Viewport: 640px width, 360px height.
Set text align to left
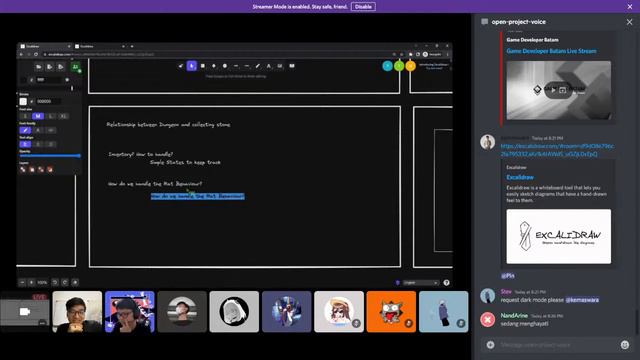(25, 144)
